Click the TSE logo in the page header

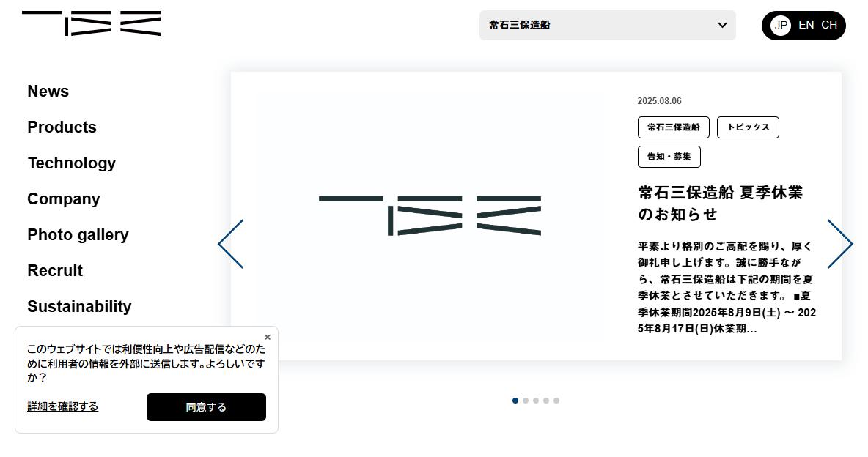coord(92,23)
